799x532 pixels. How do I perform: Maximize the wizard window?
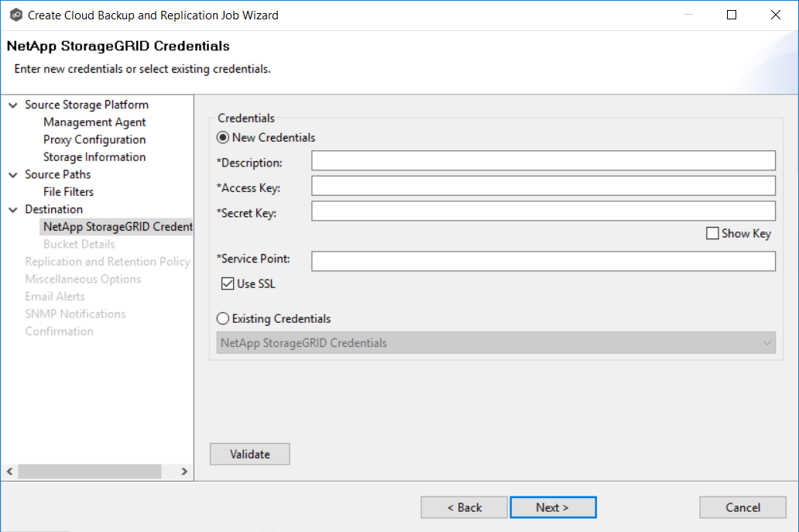pyautogui.click(x=732, y=15)
